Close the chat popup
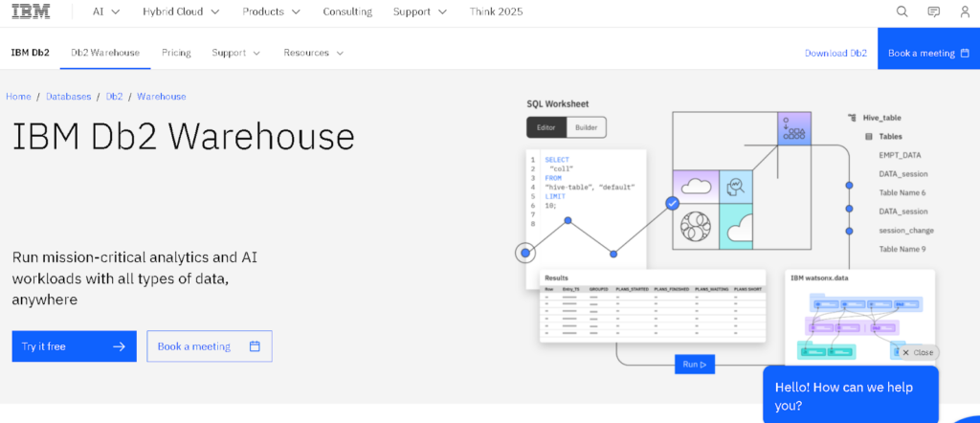This screenshot has height=423, width=980. (918, 352)
